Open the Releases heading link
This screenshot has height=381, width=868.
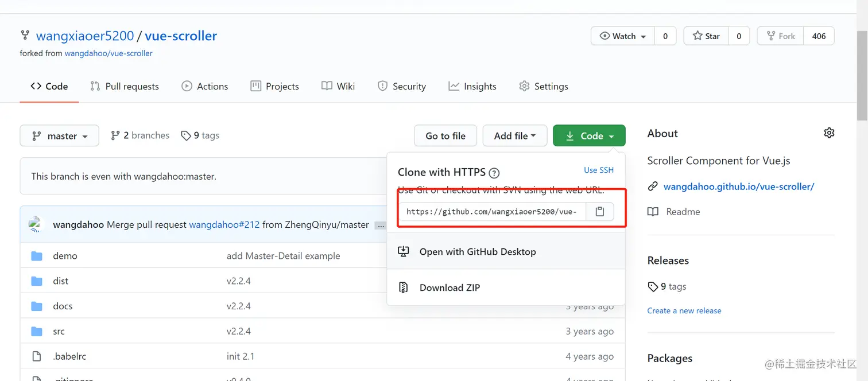click(x=668, y=261)
